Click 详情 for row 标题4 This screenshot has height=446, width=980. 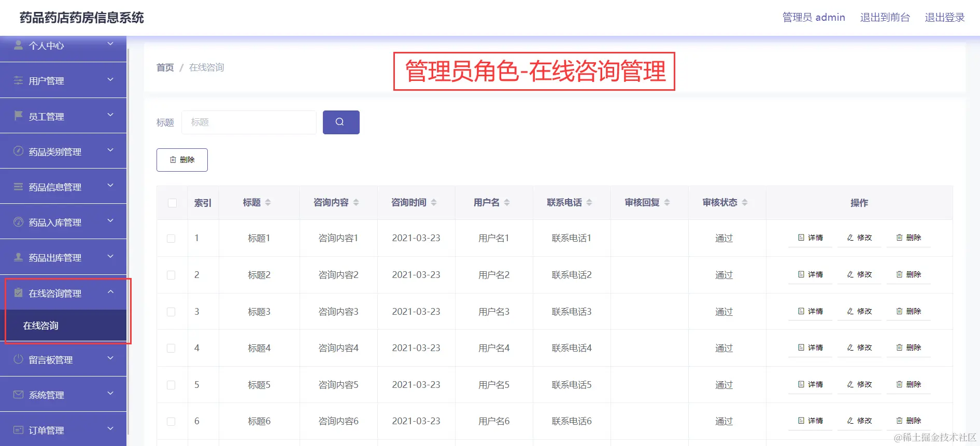(x=811, y=348)
